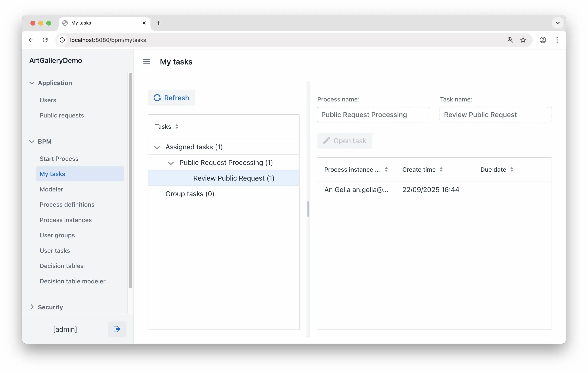Open Process definitions in sidebar
Screen dimensions: 588x373
coord(67,204)
